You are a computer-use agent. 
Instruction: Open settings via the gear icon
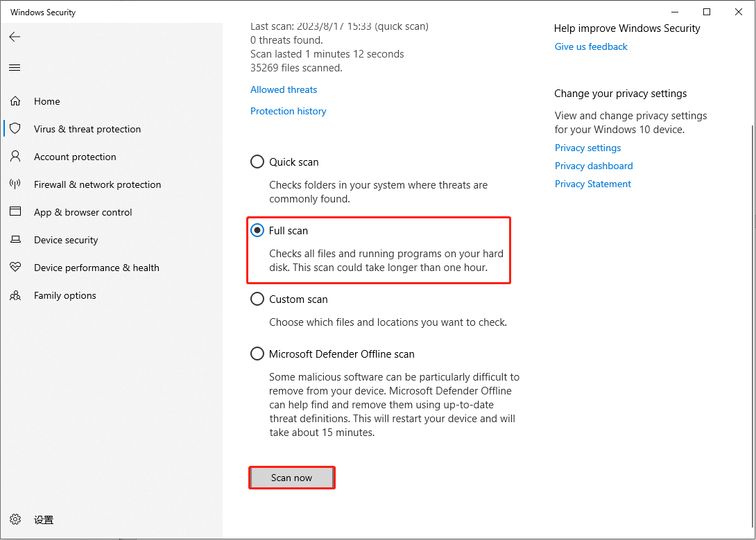coord(15,519)
